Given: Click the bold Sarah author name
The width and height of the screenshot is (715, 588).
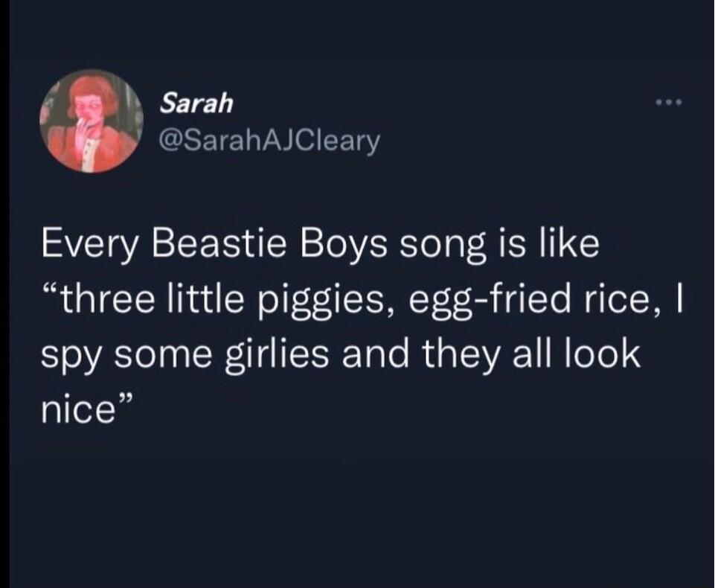Looking at the screenshot, I should pos(195,104).
